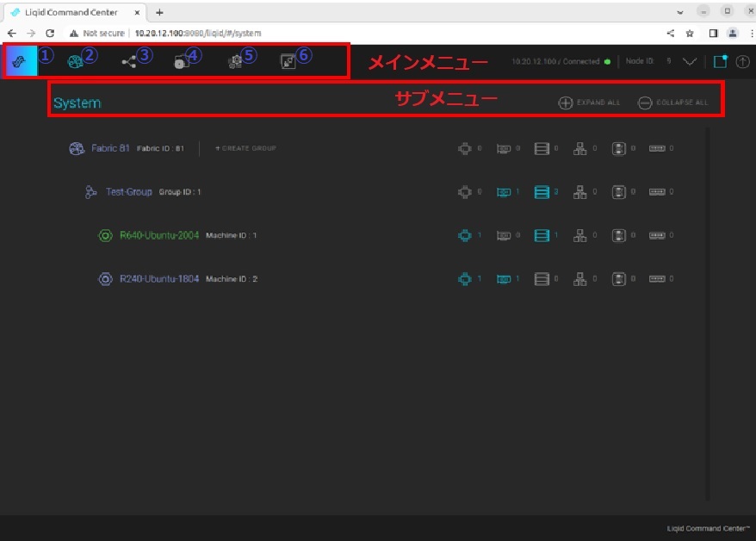Click the vertical scrollbar of the System list
756x541 pixels.
(707, 314)
